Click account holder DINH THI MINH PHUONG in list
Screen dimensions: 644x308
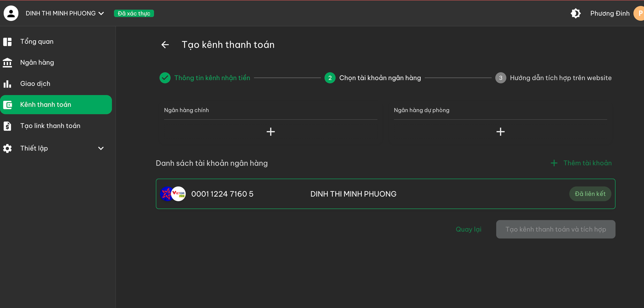(353, 194)
